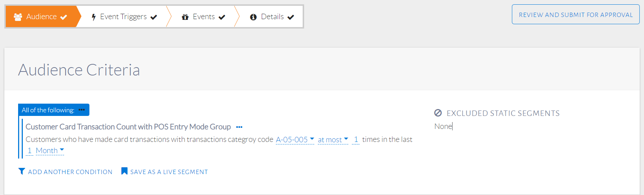
Task: Click the Audience people icon
Action: tap(18, 17)
